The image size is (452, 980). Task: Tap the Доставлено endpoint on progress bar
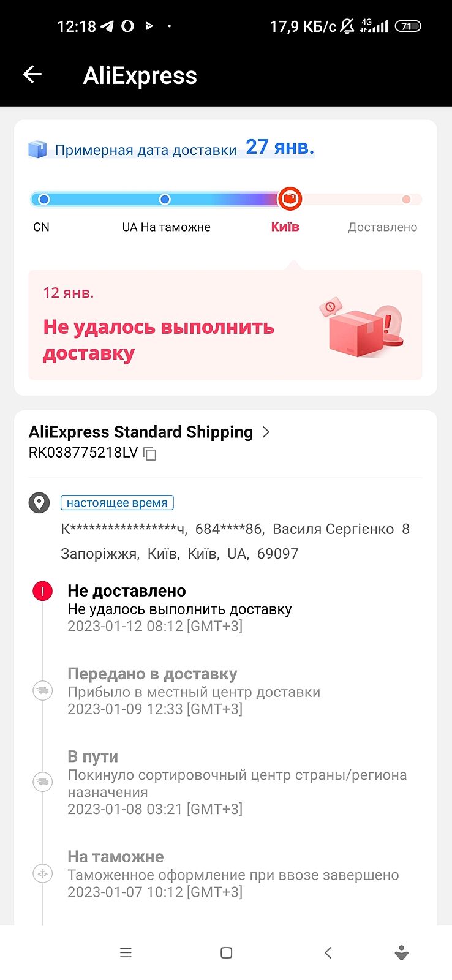pyautogui.click(x=406, y=199)
